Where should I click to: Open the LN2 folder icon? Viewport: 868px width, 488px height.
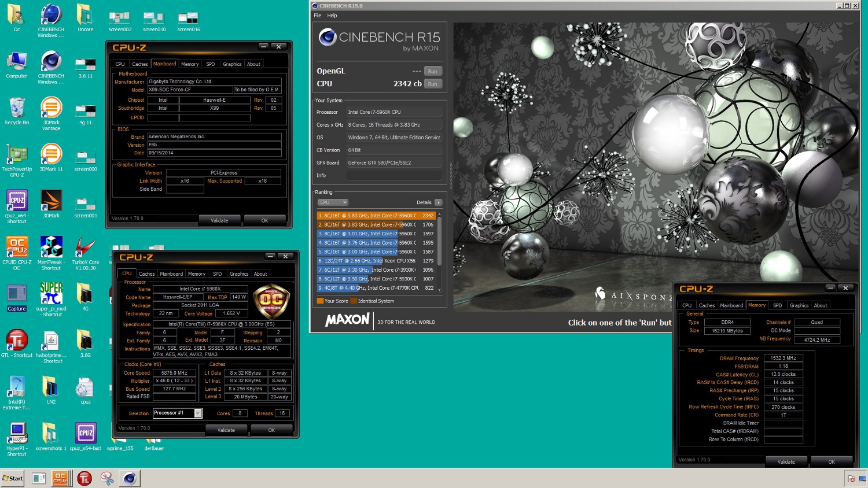pos(51,390)
